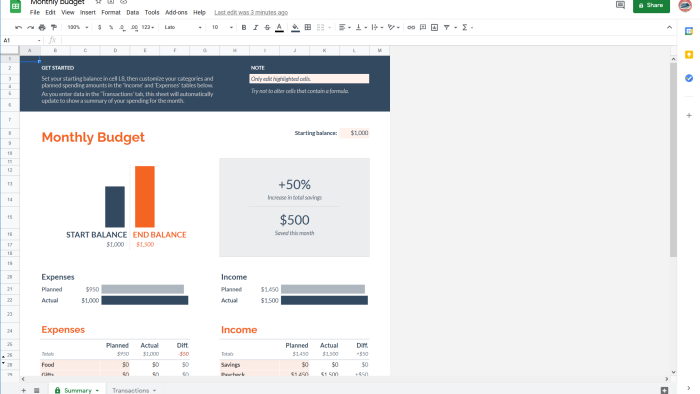Select the 'Only edit highlighted cells.' cell
Screen dimensions: 700x394
309,79
